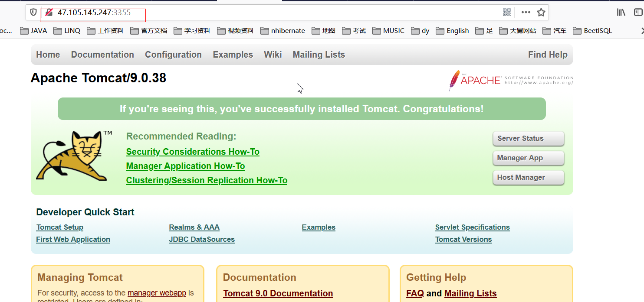
Task: Click the tracking protection shield icon
Action: point(33,13)
